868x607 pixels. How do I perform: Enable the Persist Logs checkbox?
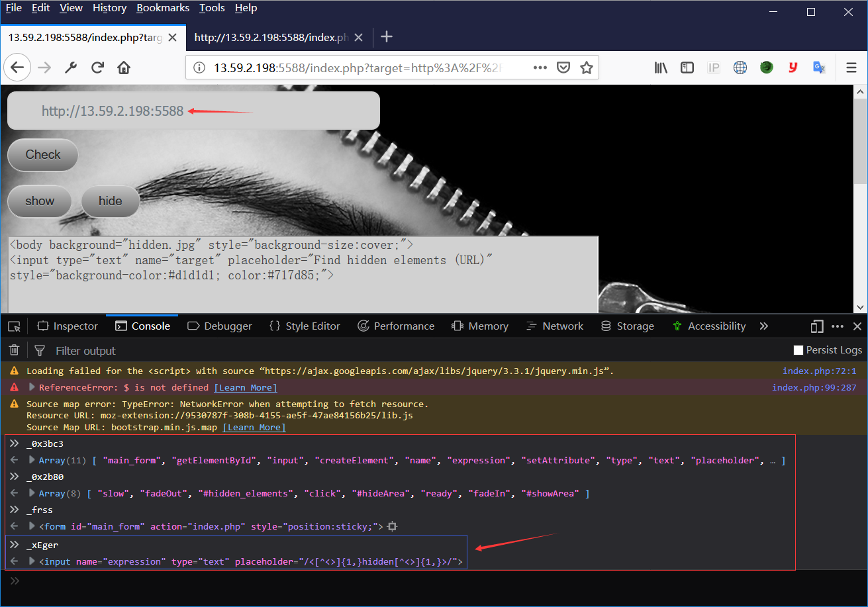[798, 350]
